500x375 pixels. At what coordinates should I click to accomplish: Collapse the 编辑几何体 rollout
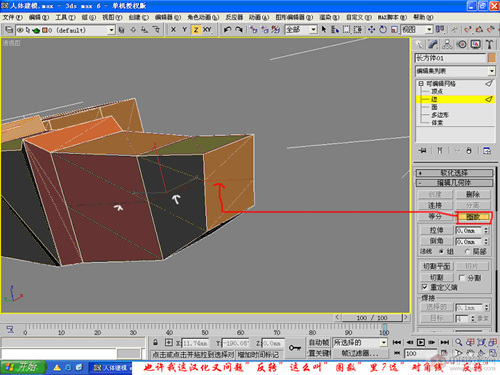pyautogui.click(x=454, y=183)
